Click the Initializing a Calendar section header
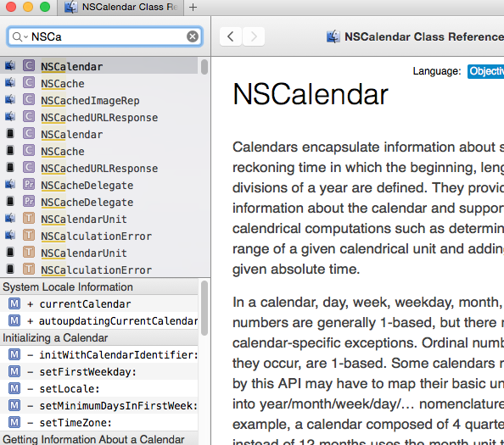Screen dimensions: 504x445 99,337
